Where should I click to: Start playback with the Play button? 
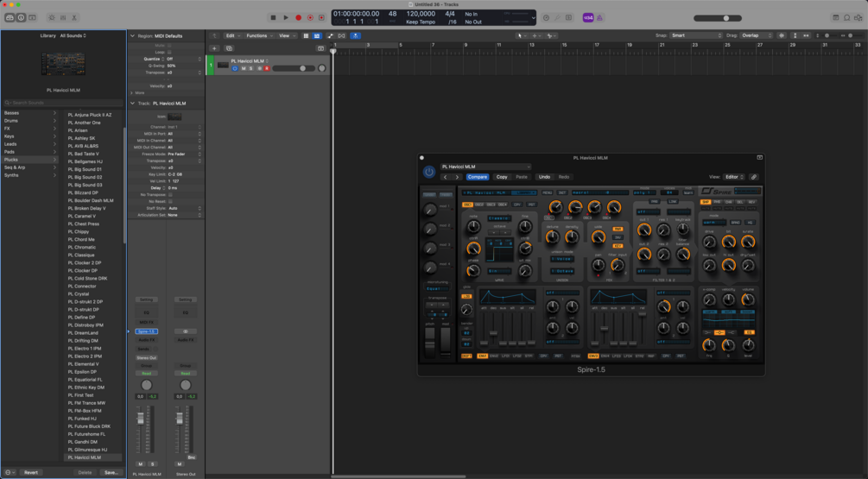click(286, 18)
